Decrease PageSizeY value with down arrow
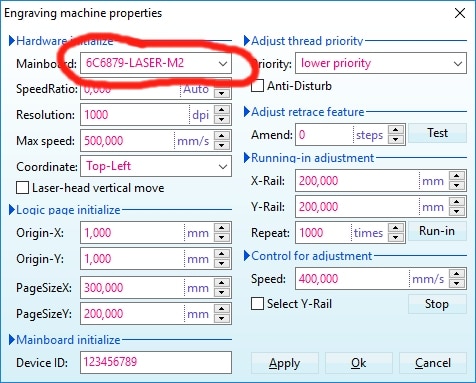The image size is (476, 383). (x=222, y=318)
